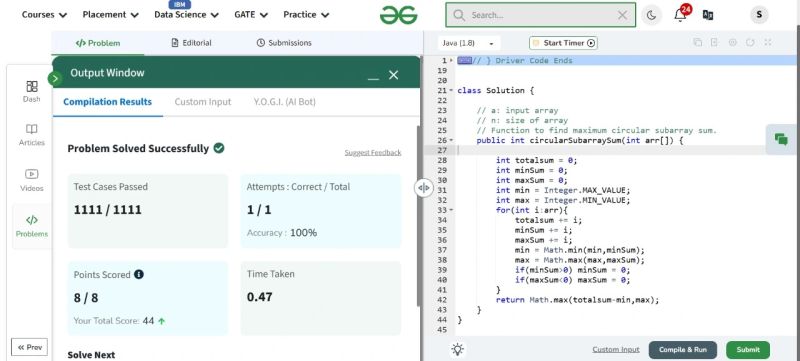Viewport: 800px width, 361px height.
Task: Collapse code fold arrow at line 26
Action: click(x=452, y=140)
